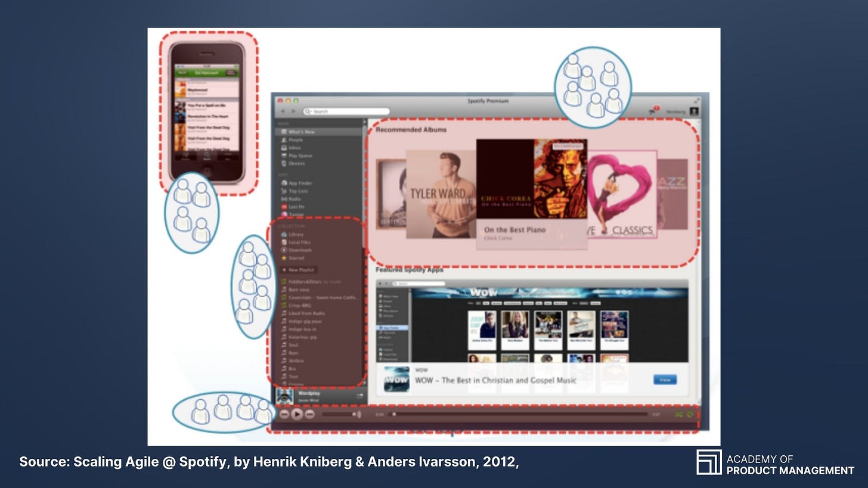Toggle shuffle in the playback bar

click(679, 414)
